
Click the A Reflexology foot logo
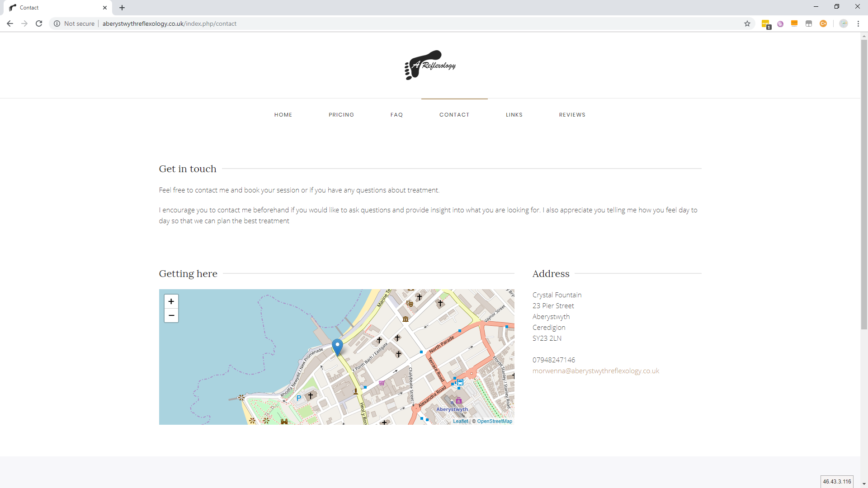point(430,65)
